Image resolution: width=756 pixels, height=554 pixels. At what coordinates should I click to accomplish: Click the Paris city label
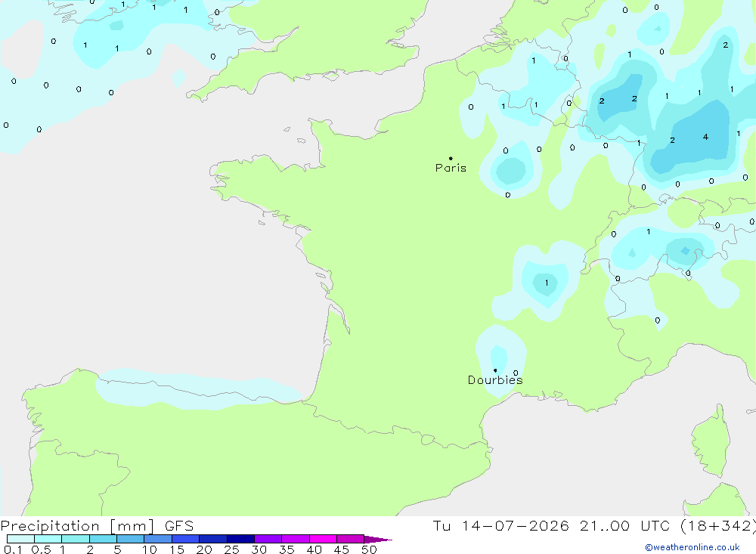click(x=451, y=168)
